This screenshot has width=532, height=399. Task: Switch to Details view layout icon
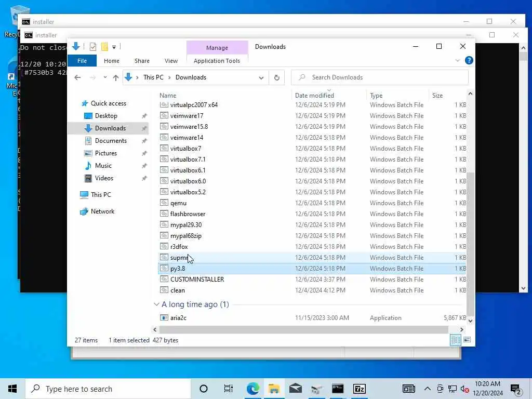(455, 340)
